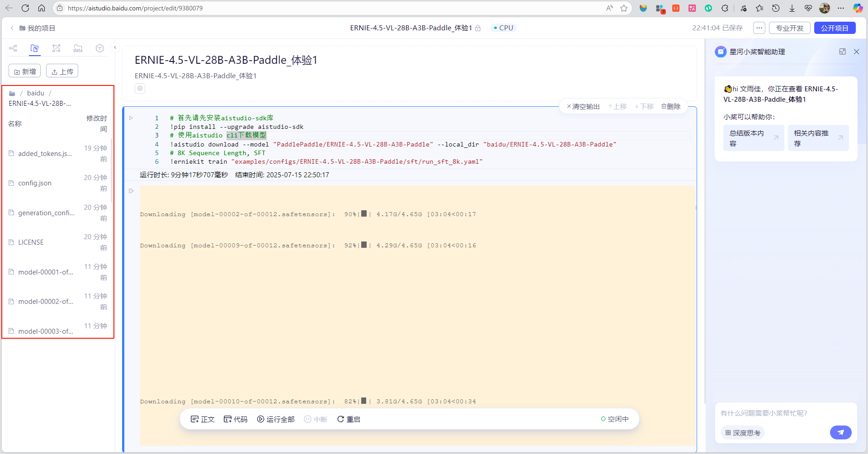Go back with the browser back arrow

9,8
